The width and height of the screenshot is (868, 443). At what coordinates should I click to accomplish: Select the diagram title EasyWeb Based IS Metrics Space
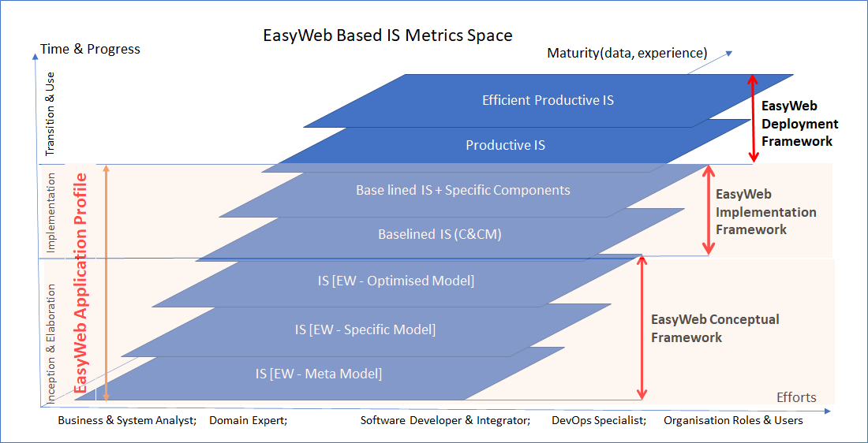[387, 35]
